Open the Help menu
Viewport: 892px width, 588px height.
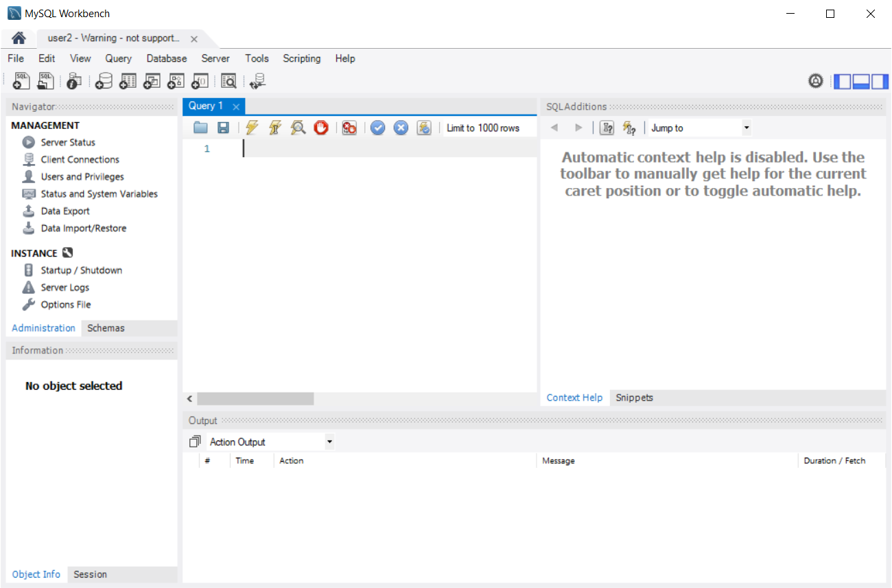345,58
